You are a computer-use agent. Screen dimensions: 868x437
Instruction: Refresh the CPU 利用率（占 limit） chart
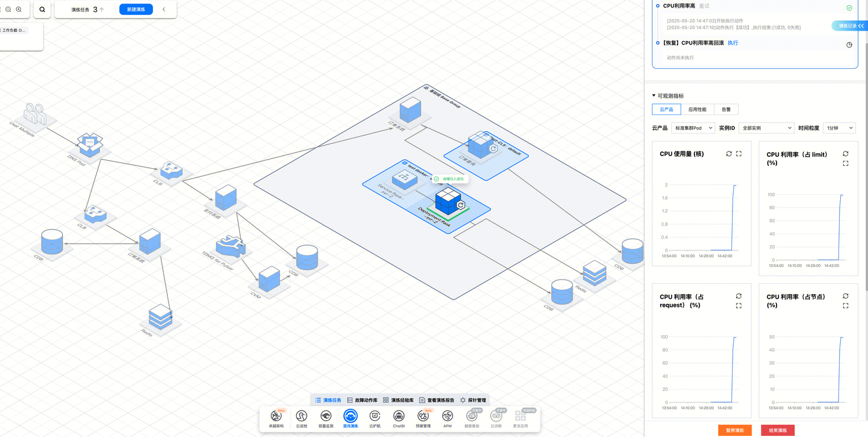click(x=845, y=154)
